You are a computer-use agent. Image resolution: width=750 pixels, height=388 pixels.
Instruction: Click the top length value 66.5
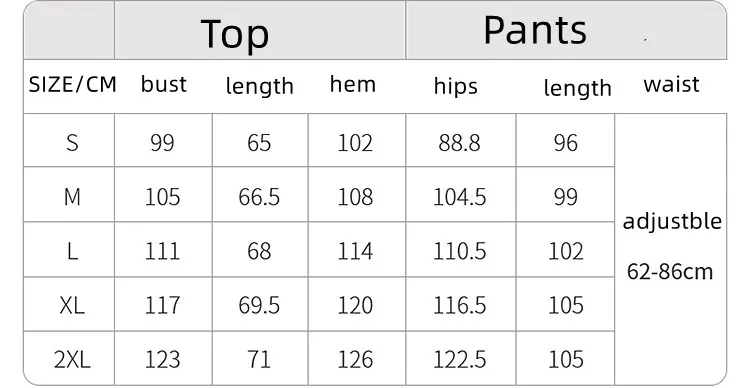pos(259,197)
